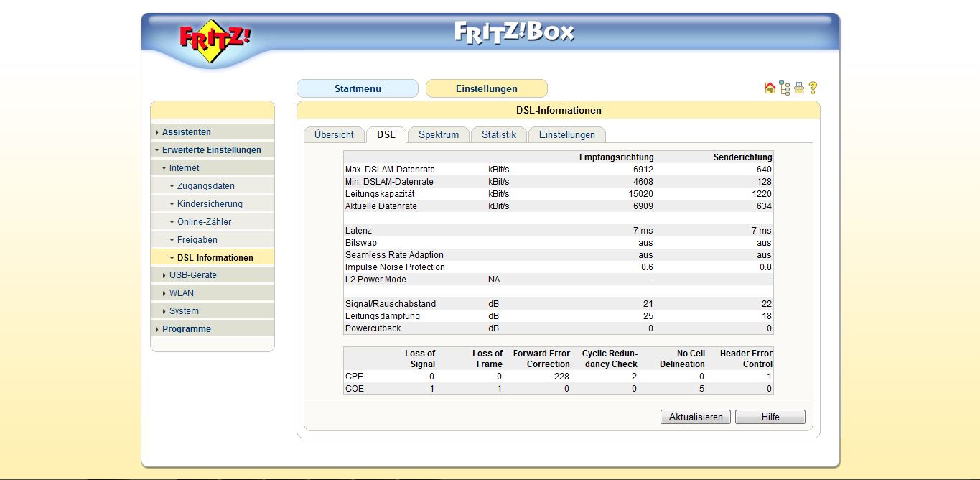The height and width of the screenshot is (480, 980).
Task: Switch to the Spektrum tab
Action: click(x=439, y=135)
